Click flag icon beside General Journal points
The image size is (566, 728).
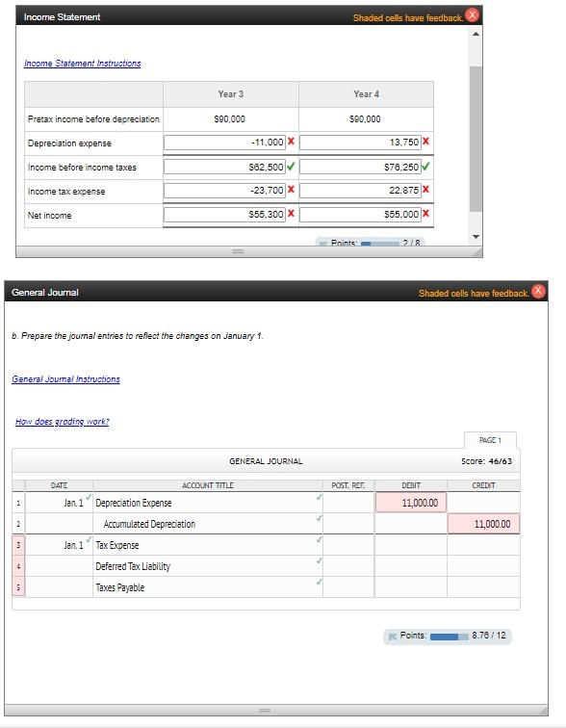[x=393, y=637]
